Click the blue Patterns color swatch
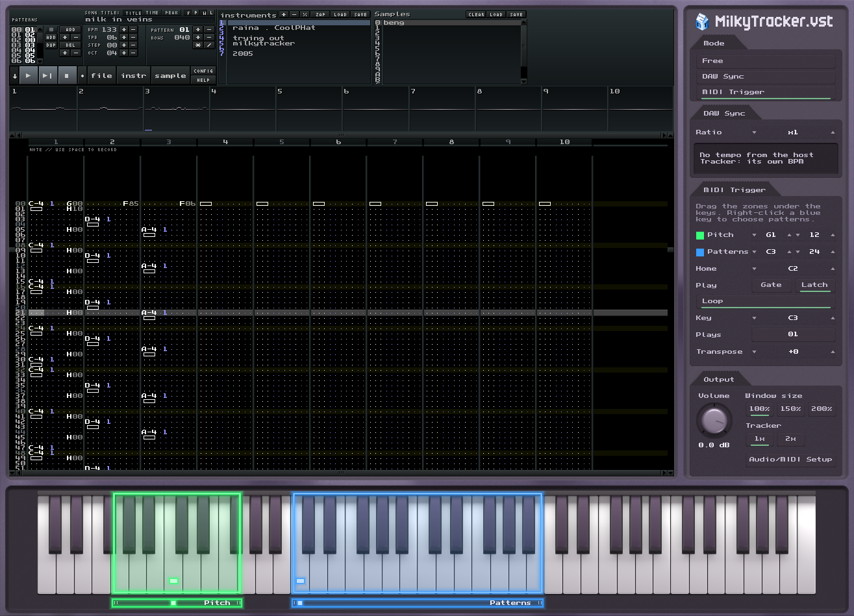854x616 pixels. 700,252
